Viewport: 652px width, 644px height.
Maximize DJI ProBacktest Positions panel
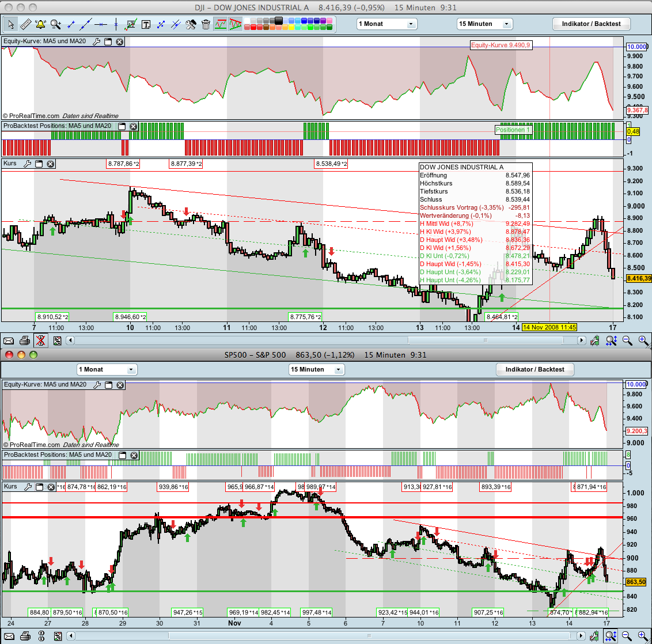[x=122, y=126]
